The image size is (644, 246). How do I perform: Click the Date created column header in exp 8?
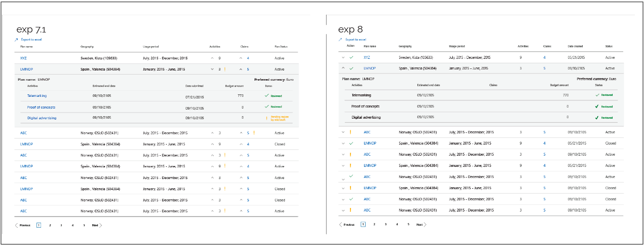[x=576, y=46]
